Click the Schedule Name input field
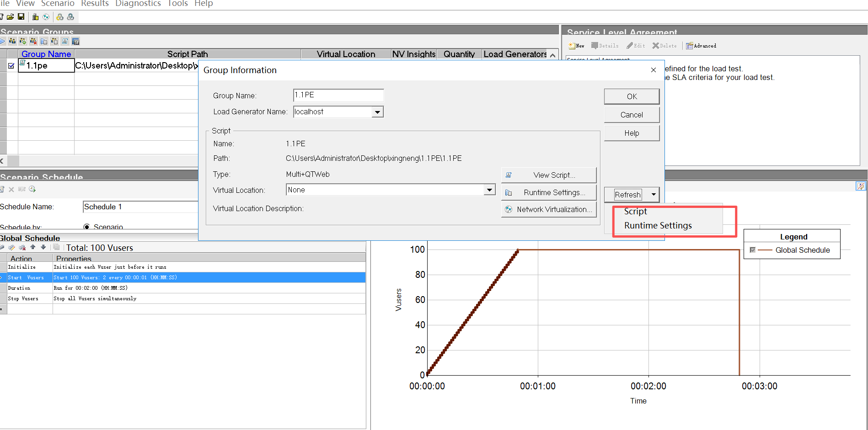Screen dimensions: 868x430 [x=140, y=207]
